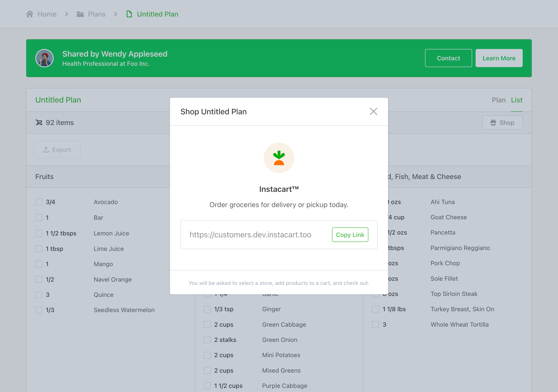Click the Instacart carrot logo
558x392 pixels.
[x=279, y=158]
